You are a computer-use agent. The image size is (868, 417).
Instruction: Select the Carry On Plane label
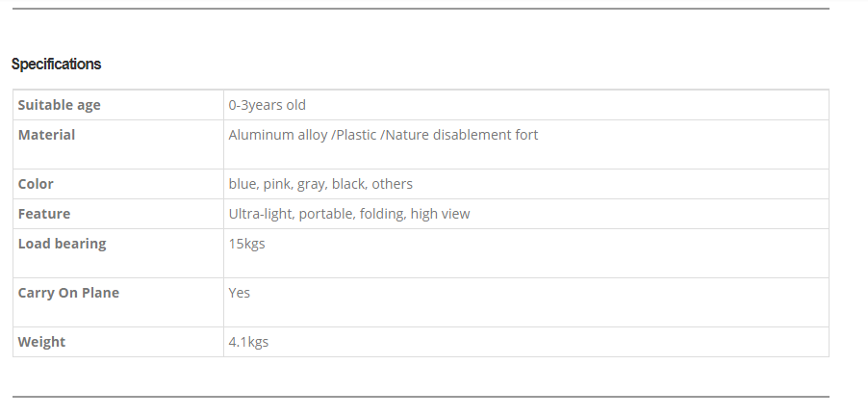click(x=68, y=293)
